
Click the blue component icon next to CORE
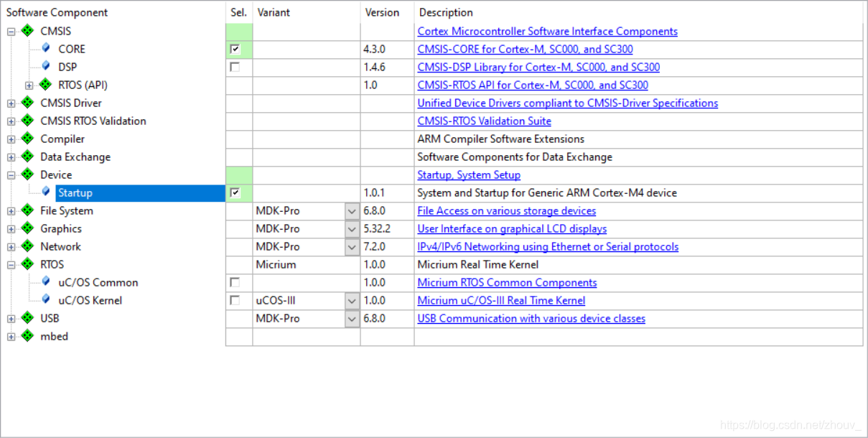[46, 48]
